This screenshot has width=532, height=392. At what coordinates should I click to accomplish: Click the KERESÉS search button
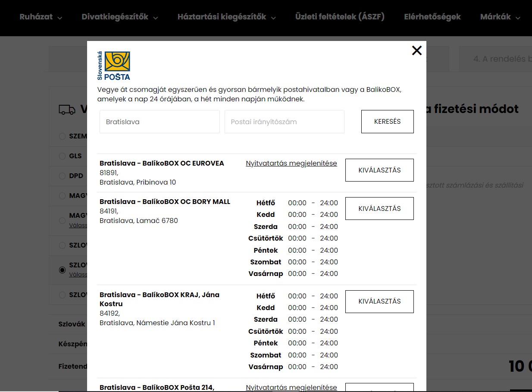coord(387,122)
